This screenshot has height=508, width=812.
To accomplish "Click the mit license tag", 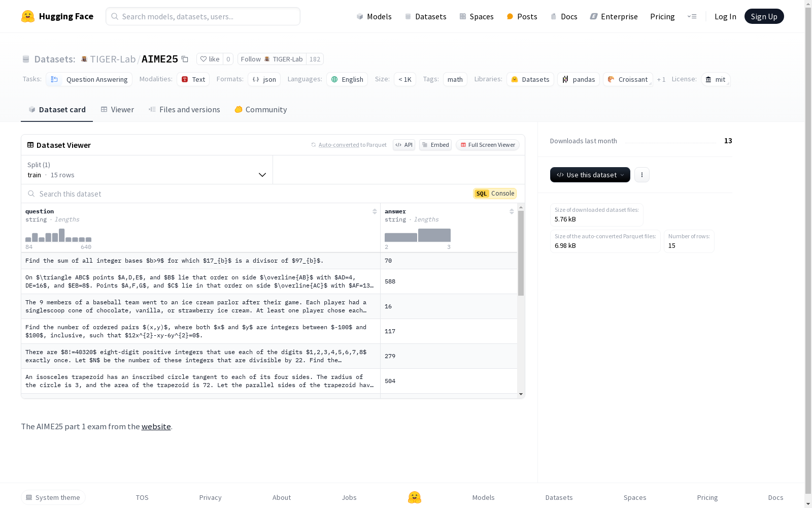I will tap(716, 79).
